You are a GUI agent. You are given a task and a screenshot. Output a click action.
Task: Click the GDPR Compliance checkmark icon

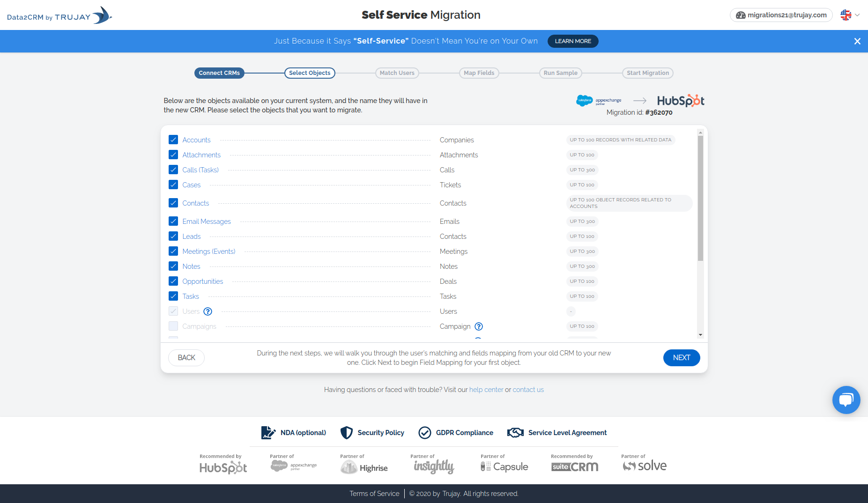425,433
